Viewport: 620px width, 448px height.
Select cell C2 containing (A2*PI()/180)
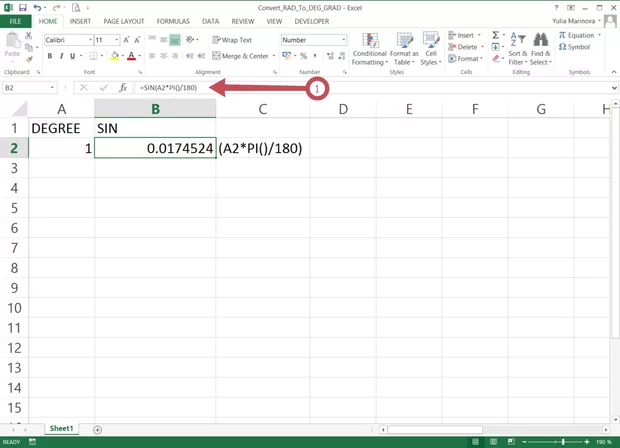(x=262, y=149)
